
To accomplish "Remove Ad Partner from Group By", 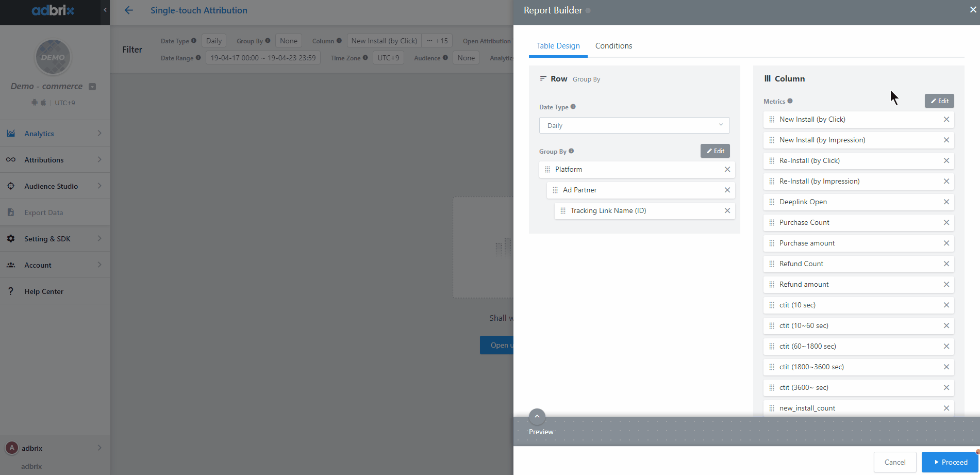I will (x=727, y=190).
